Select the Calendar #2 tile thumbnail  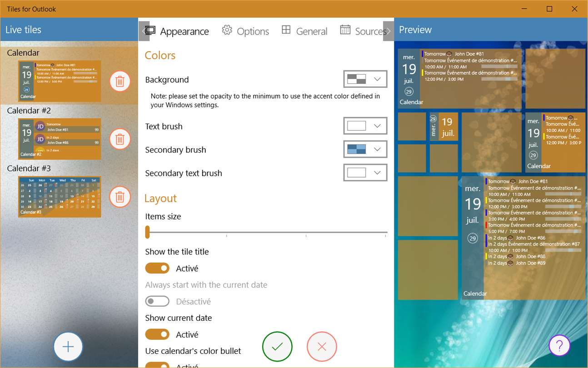point(60,139)
